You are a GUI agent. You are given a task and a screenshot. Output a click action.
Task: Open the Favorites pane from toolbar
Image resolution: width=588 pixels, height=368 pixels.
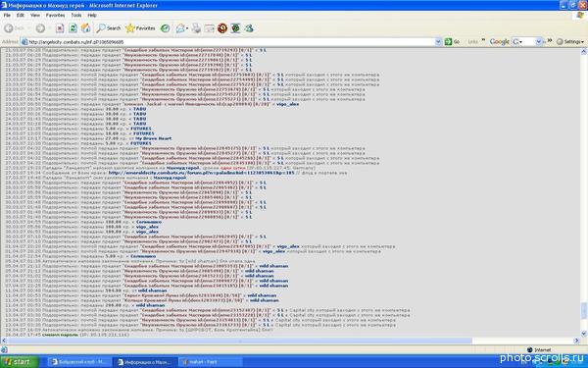click(140, 28)
